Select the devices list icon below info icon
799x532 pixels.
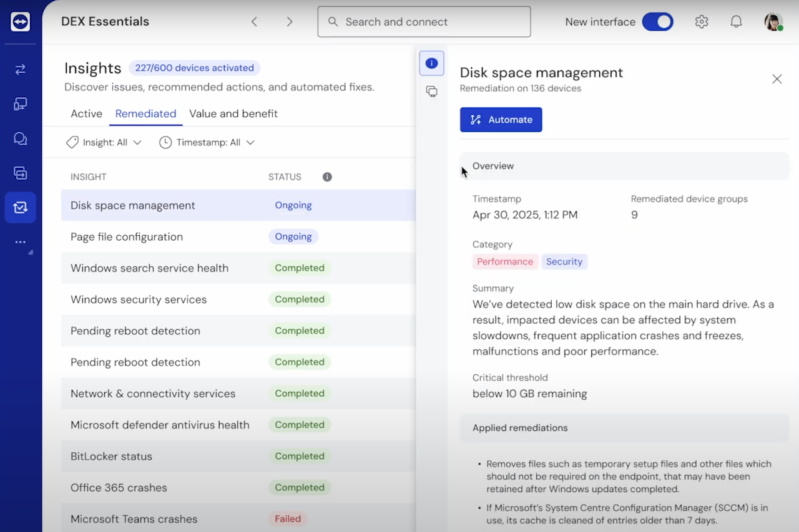tap(431, 92)
